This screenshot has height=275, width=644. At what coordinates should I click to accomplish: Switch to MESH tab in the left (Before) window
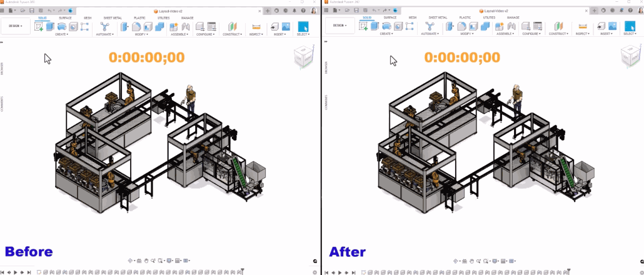click(x=88, y=18)
